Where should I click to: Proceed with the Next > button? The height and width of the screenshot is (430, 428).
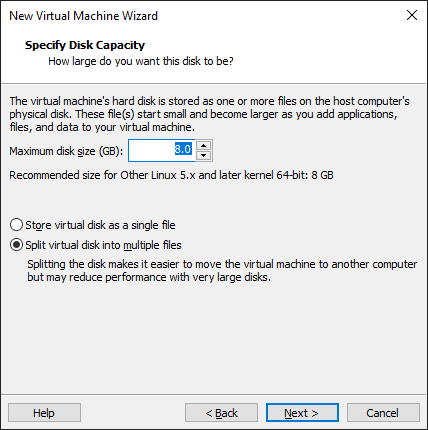pos(302,413)
